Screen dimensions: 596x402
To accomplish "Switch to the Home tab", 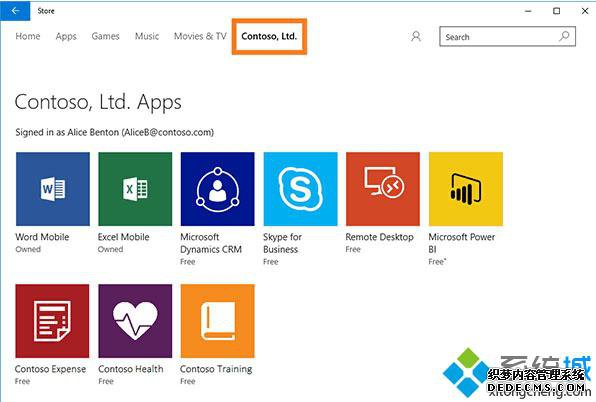I will [x=28, y=36].
